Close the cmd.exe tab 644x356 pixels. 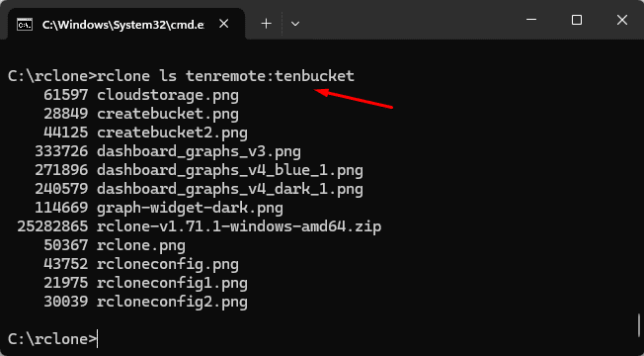(x=223, y=24)
